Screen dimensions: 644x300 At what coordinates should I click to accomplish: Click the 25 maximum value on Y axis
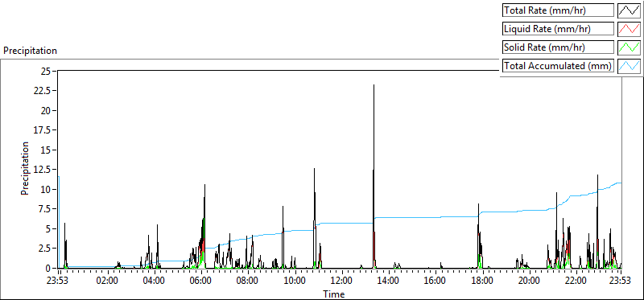click(46, 72)
